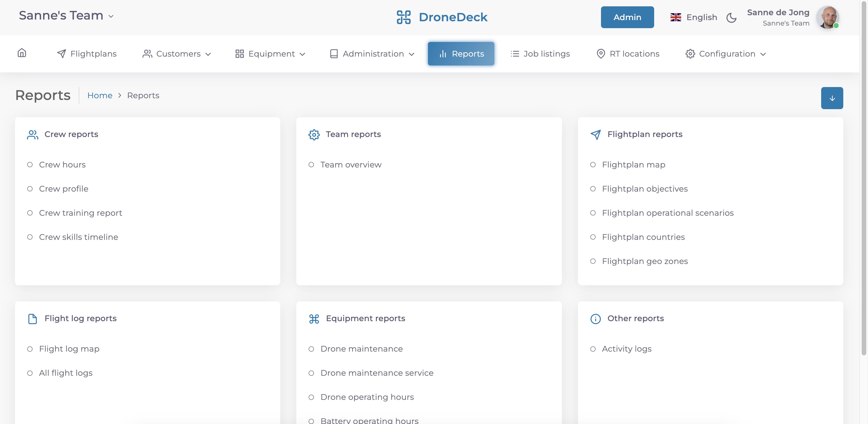Click the Crew reports people icon
The height and width of the screenshot is (424, 868).
32,134
